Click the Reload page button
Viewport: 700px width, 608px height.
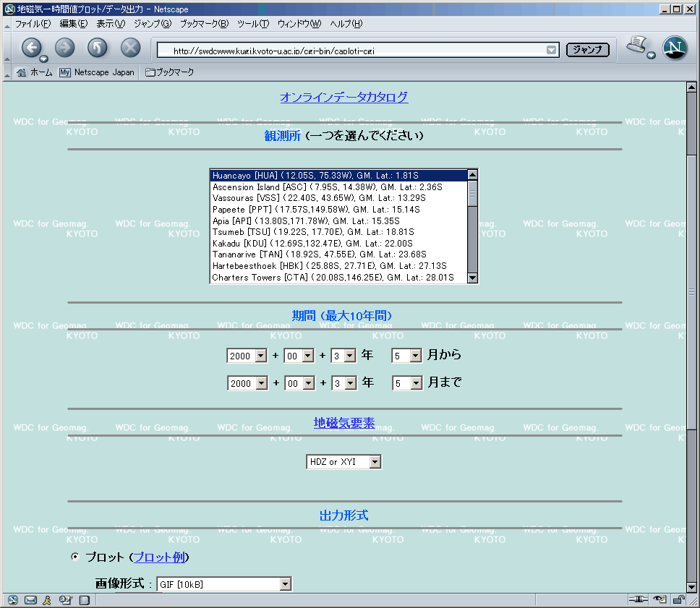point(98,48)
